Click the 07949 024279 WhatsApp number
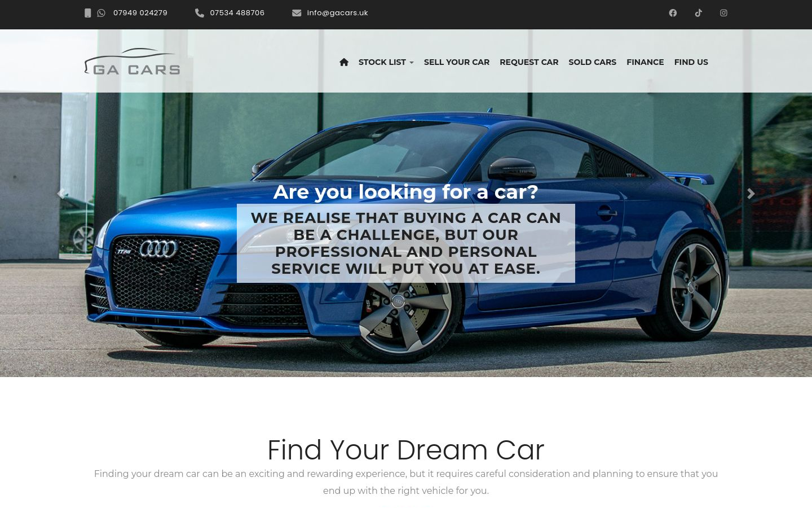 [140, 13]
